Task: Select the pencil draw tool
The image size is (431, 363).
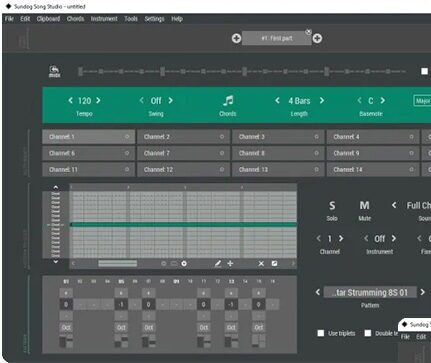Action: coord(218,264)
